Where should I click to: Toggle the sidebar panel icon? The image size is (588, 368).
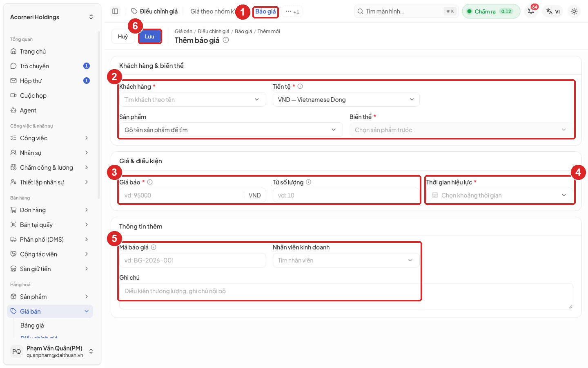click(115, 11)
